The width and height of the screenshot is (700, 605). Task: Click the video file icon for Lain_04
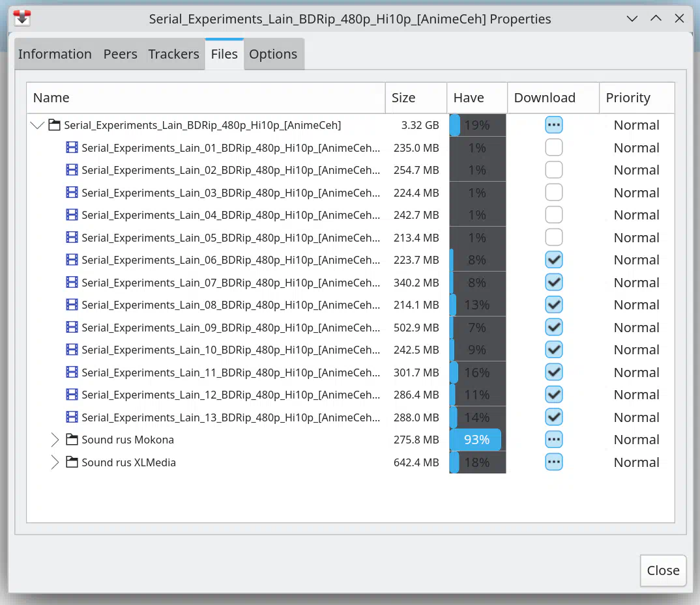point(72,215)
